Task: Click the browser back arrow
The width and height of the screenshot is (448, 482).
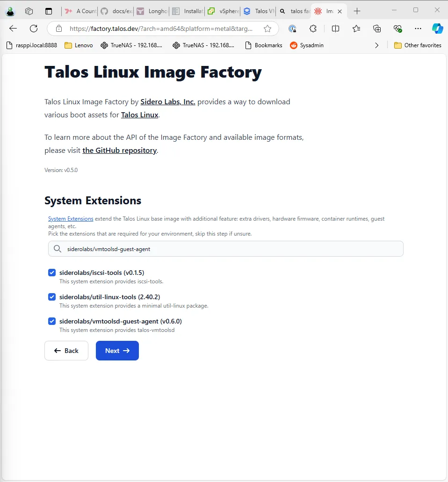Action: (13, 29)
